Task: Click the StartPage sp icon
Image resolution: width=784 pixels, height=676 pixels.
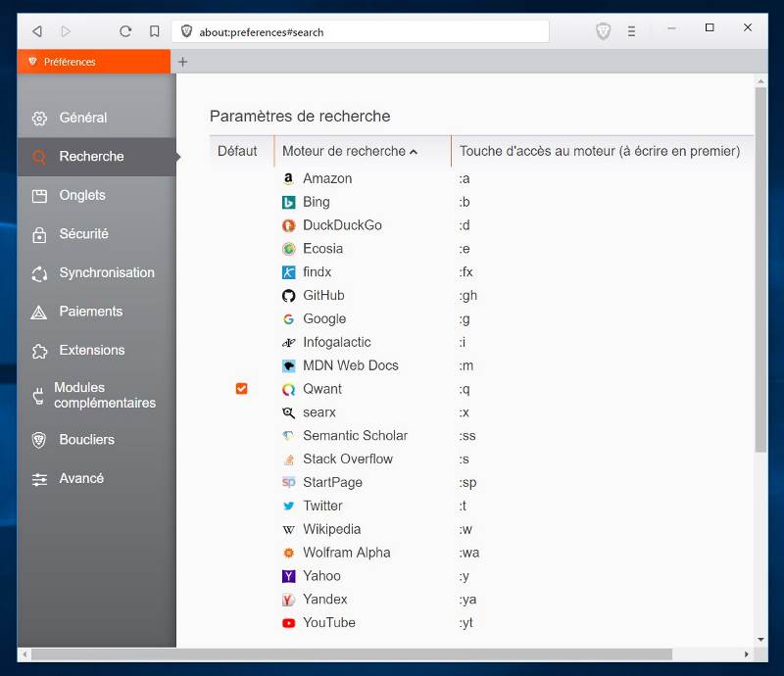Action: click(x=288, y=482)
